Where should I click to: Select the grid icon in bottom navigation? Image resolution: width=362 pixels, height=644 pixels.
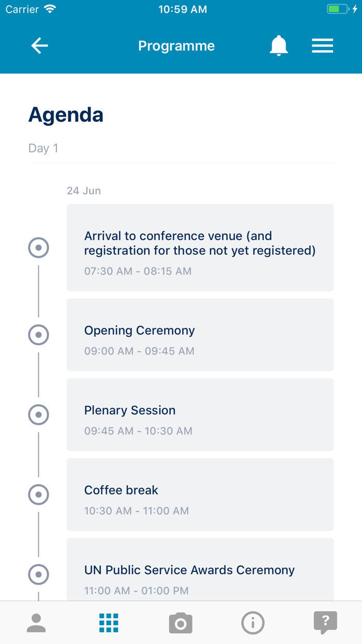109,623
